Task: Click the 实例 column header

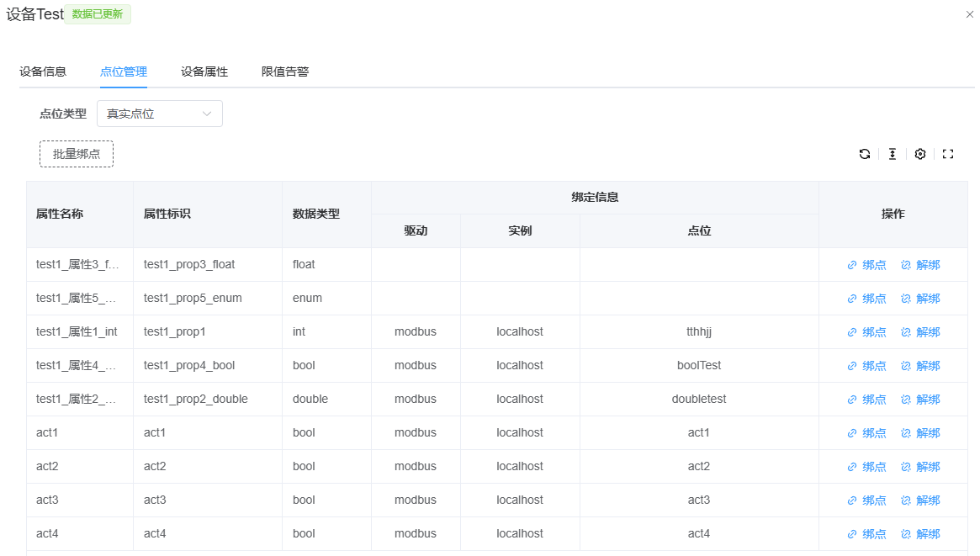Action: point(520,231)
